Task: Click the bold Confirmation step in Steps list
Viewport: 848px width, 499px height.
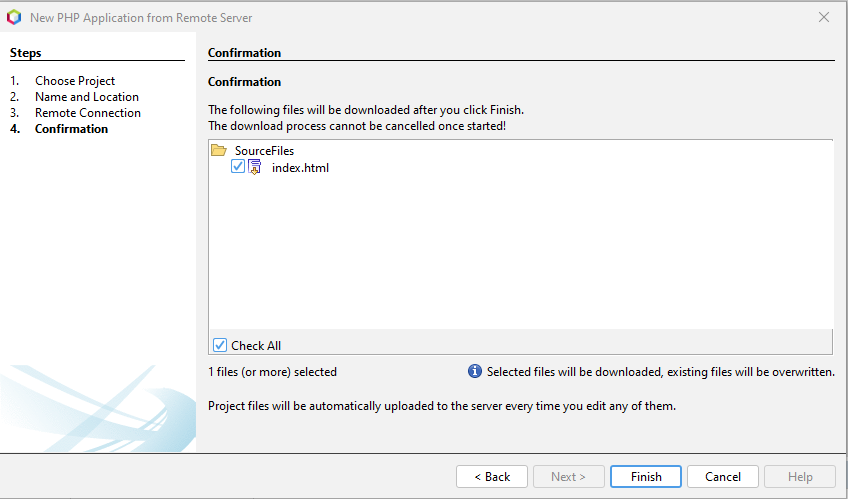Action: pyautogui.click(x=71, y=129)
